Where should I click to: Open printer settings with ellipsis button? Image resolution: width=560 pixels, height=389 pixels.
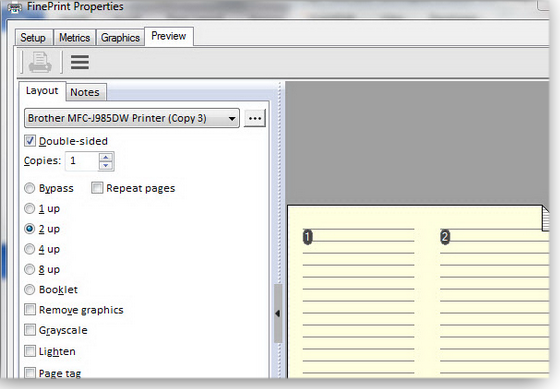[x=255, y=118]
